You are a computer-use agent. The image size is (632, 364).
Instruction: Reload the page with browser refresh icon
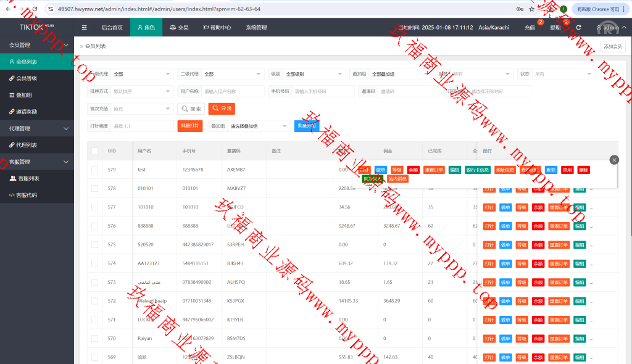click(34, 9)
